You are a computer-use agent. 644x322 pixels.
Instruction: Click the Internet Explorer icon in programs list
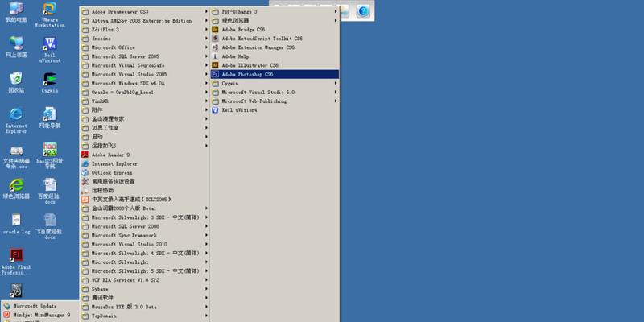[85, 164]
